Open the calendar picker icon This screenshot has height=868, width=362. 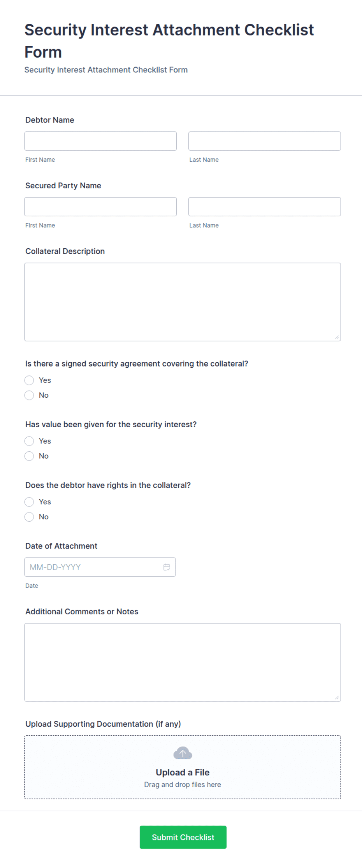[x=167, y=567]
